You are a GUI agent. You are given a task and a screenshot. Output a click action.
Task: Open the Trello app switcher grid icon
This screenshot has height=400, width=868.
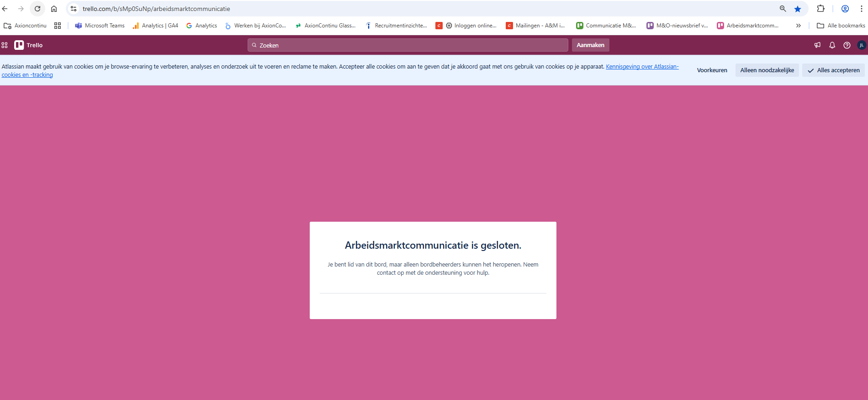pyautogui.click(x=5, y=45)
